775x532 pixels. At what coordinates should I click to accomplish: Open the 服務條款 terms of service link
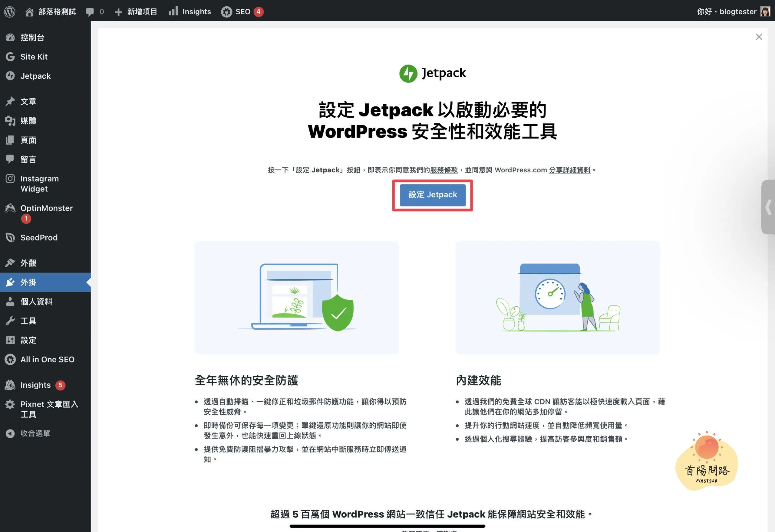[x=444, y=170]
